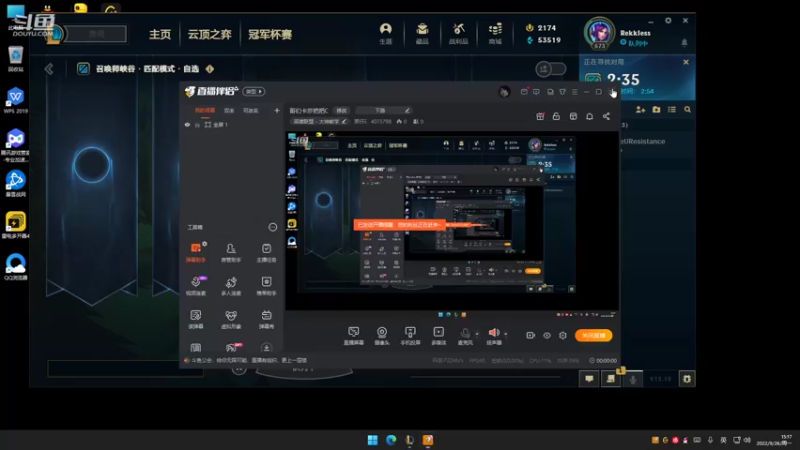
Task: Open the 虚拟形象 koala tool
Action: (231, 319)
